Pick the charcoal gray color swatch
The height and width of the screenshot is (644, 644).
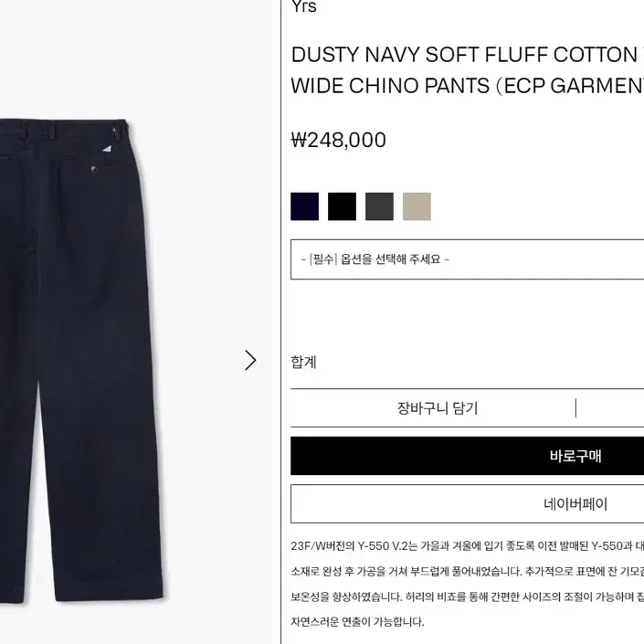[x=379, y=206]
